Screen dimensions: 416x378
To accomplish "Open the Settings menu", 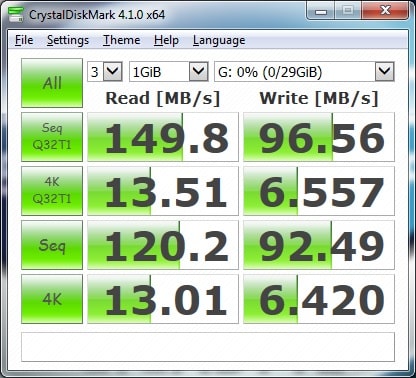I will (x=68, y=40).
